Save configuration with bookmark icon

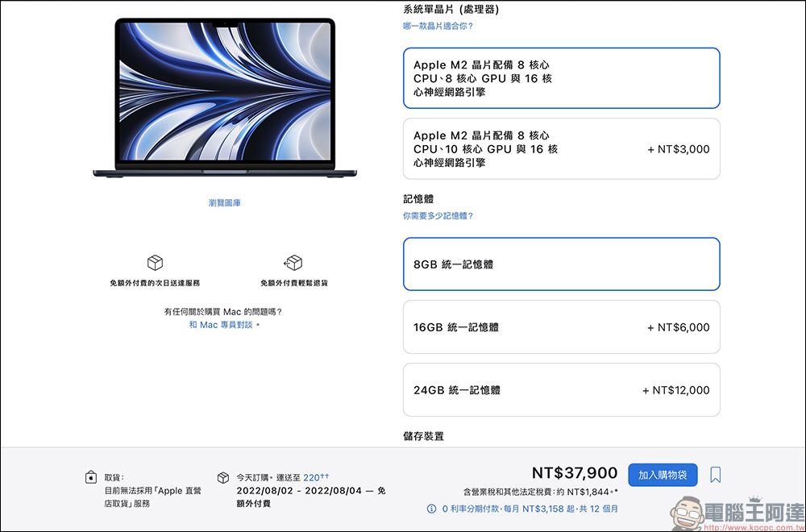click(715, 475)
